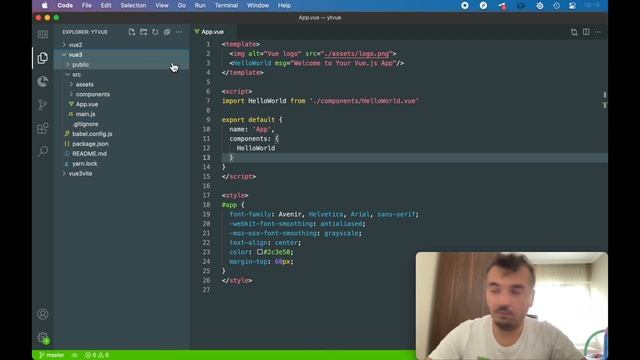Open .gitignore file
The image size is (640, 360).
coord(121,124)
